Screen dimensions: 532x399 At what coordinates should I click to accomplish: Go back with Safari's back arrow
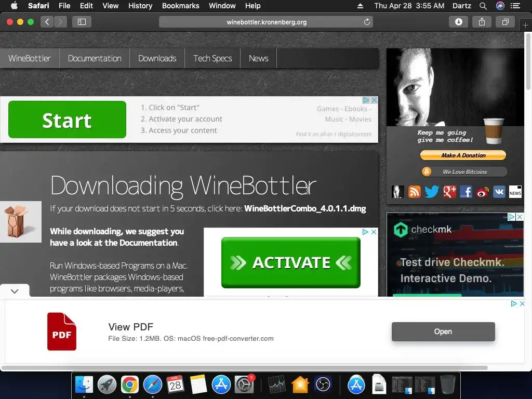coord(47,22)
